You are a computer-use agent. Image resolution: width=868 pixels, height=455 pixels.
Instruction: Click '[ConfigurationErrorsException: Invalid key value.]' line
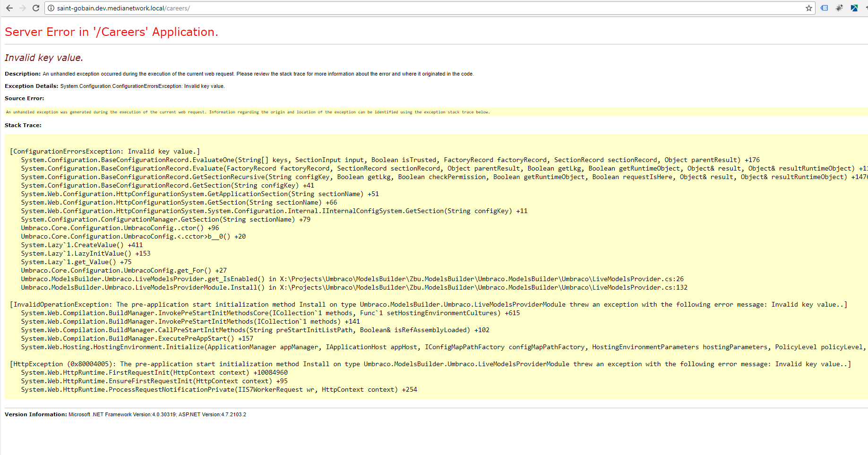click(x=105, y=151)
